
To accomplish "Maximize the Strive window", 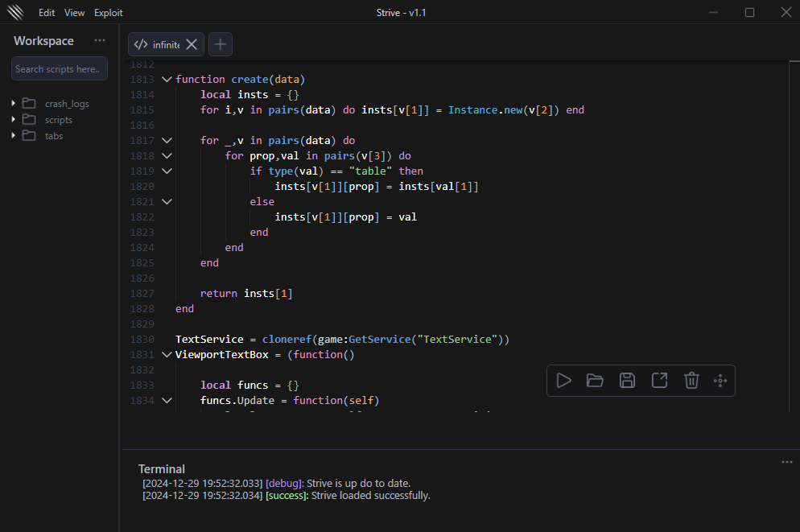I will tap(749, 12).
